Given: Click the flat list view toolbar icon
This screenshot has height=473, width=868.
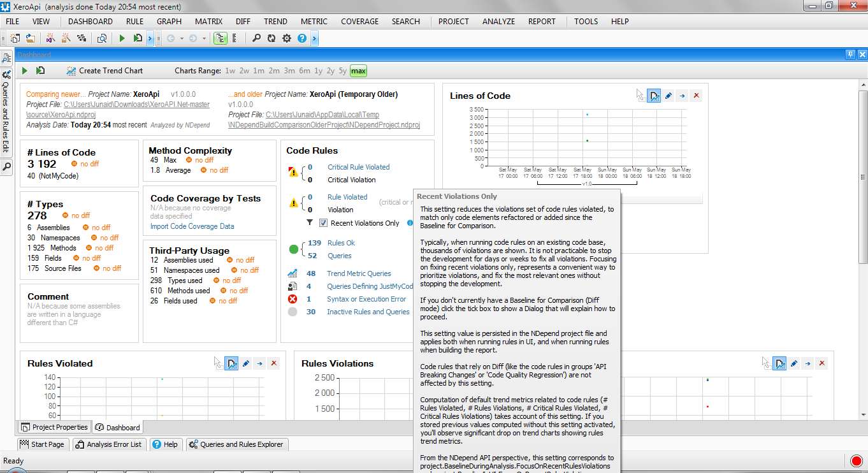Looking at the screenshot, I should click(x=235, y=38).
